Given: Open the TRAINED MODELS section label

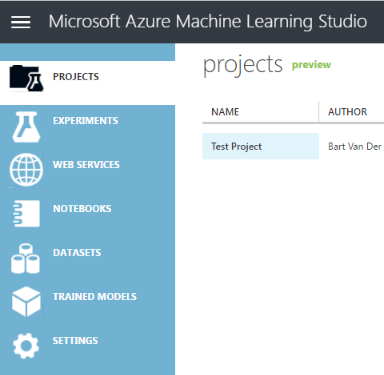Looking at the screenshot, I should 95,296.
